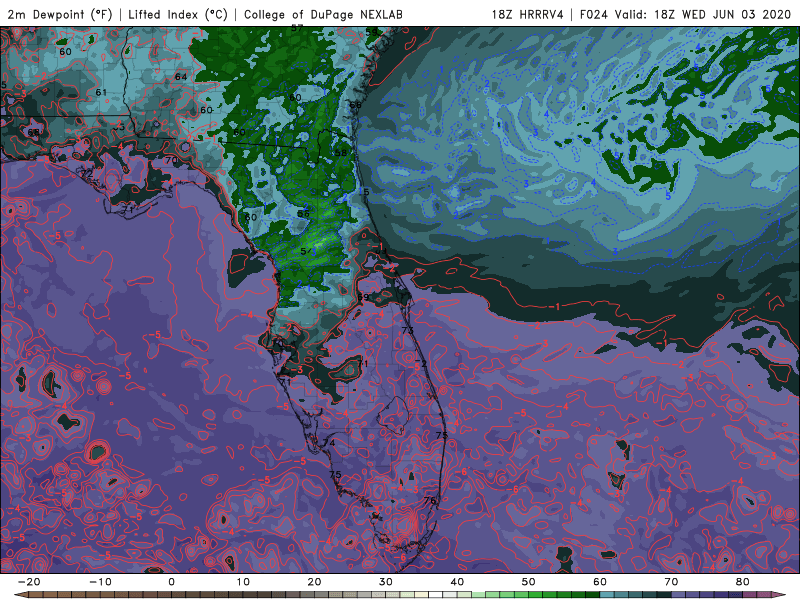
Task: Click the '70' color scale label
Action: pos(671,582)
